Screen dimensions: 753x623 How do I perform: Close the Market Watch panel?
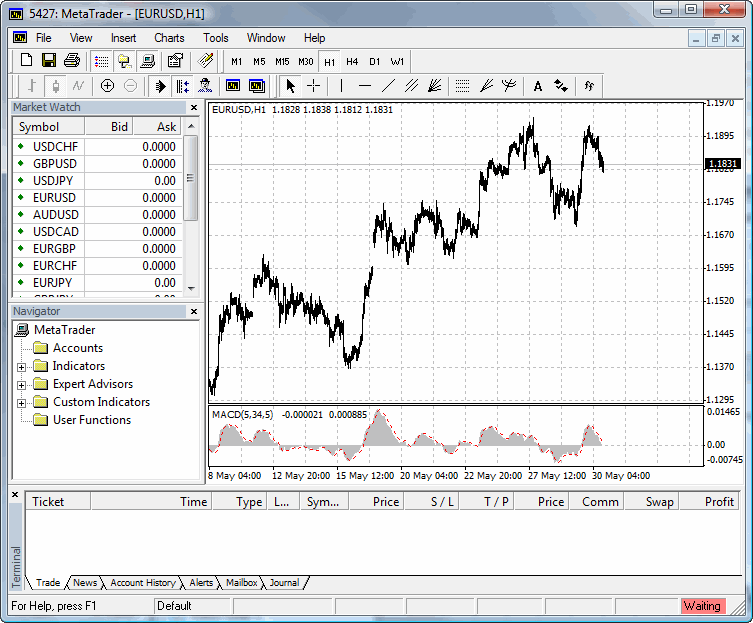[x=194, y=108]
